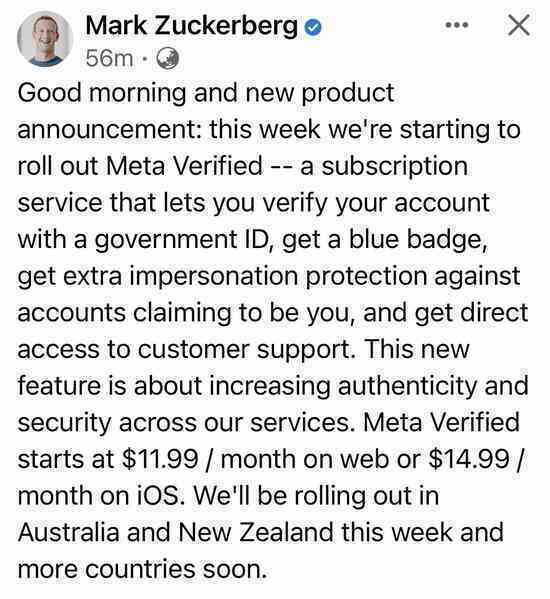550x599 pixels.
Task: Click the globe public audience icon
Action: 168,58
